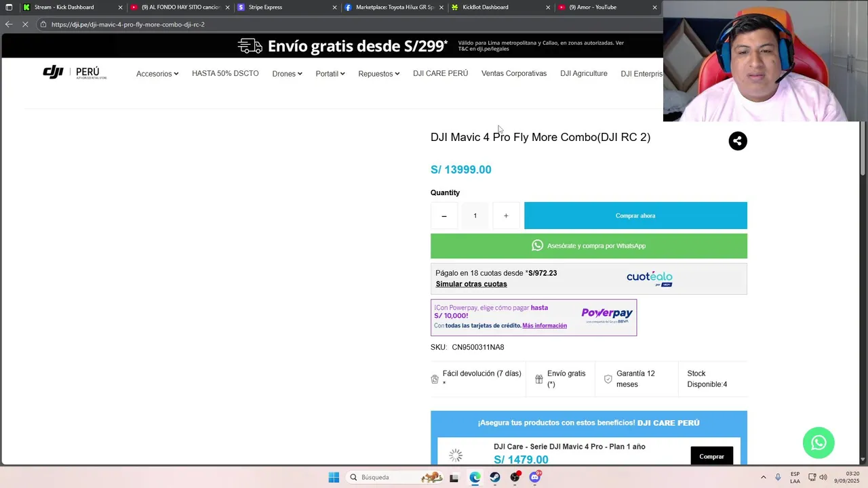Click the shield icon beside Garantía

[608, 380]
